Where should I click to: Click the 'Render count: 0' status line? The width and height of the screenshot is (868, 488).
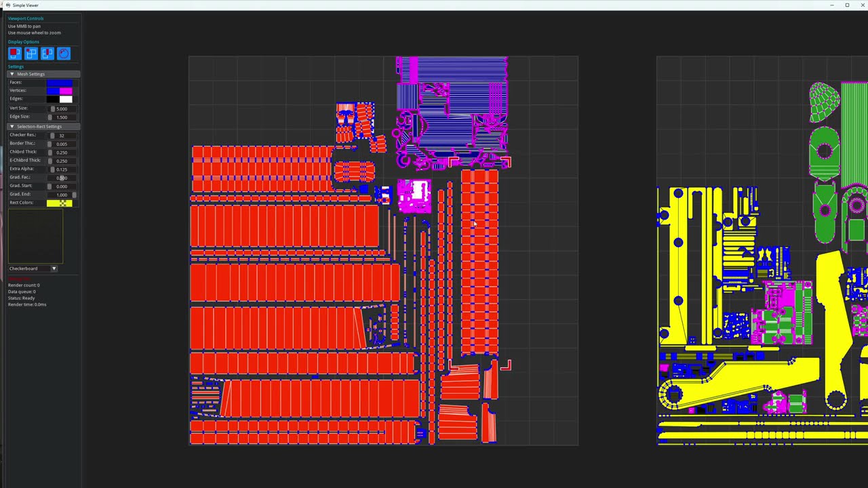[x=24, y=285]
